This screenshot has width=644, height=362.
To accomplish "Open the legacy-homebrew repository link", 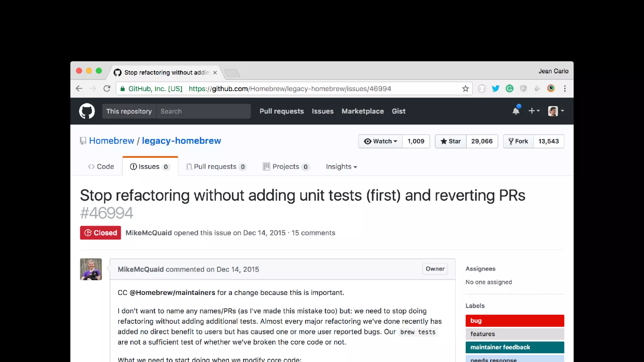I will (x=181, y=141).
